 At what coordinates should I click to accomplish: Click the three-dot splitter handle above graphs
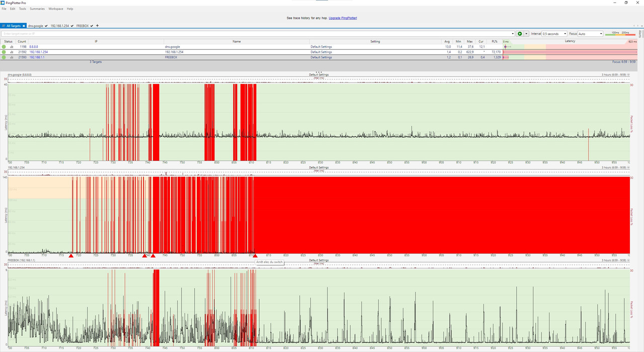(x=318, y=72)
